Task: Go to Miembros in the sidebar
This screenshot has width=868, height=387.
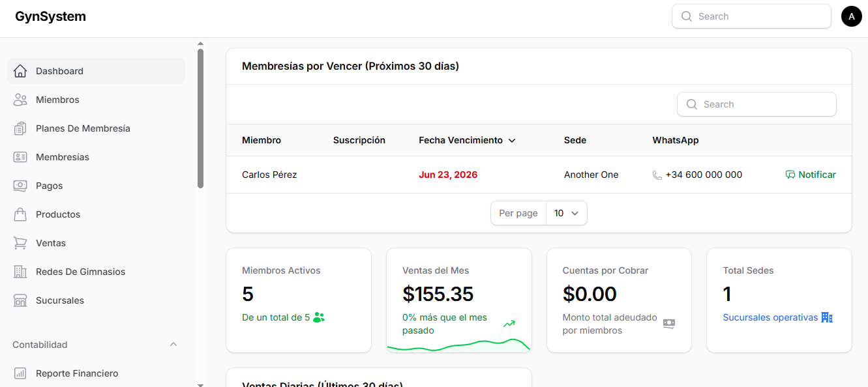Action: pyautogui.click(x=96, y=100)
